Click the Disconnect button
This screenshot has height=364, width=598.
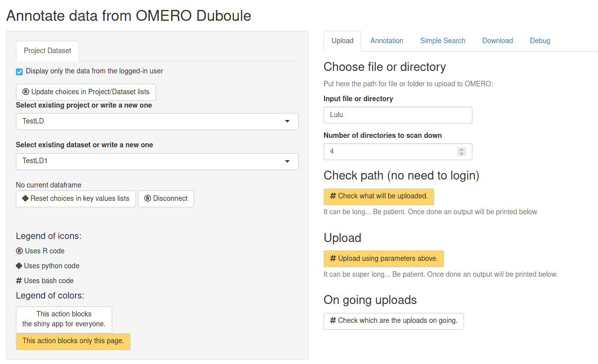point(166,198)
